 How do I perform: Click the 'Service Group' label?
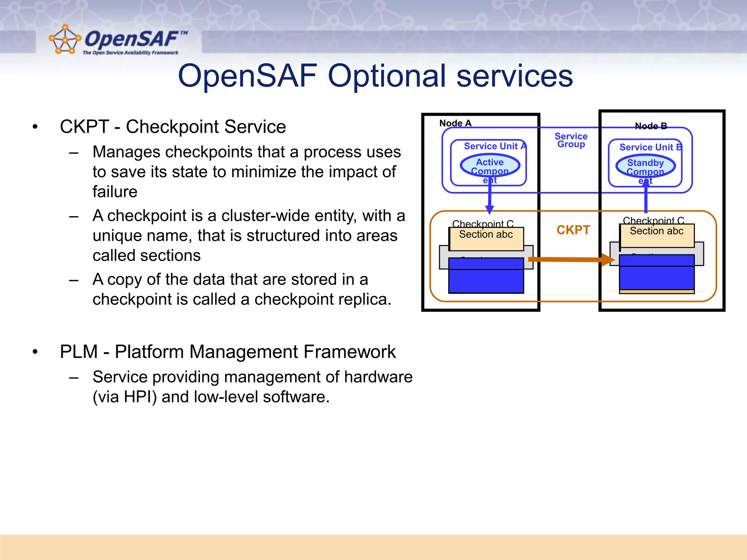tap(571, 140)
